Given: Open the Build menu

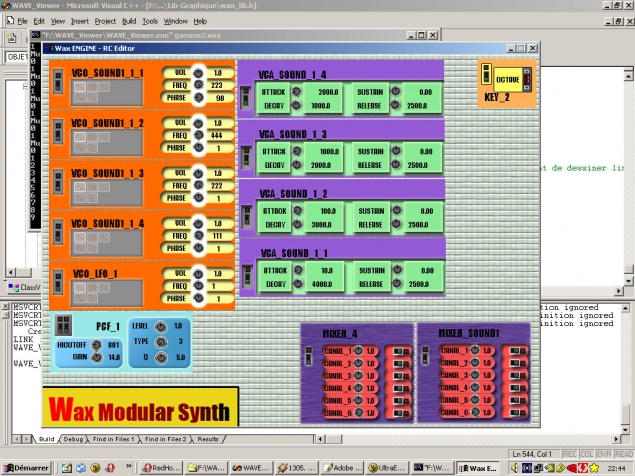Looking at the screenshot, I should (x=128, y=20).
